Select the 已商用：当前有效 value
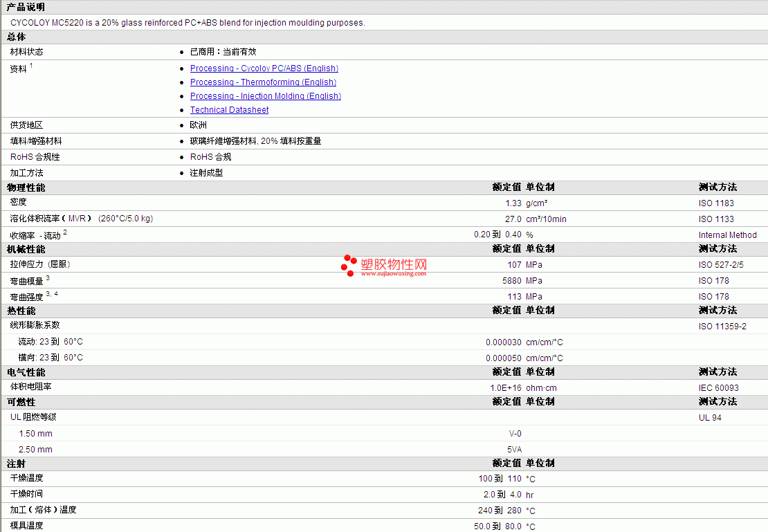Viewport: 768px width, 532px height. pos(223,51)
